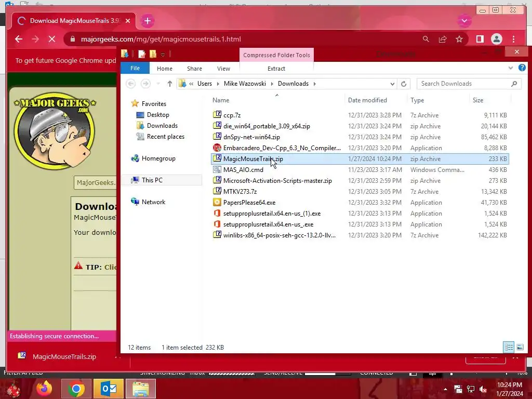Switch to Share ribbon tab
The width and height of the screenshot is (532, 399).
(194, 69)
